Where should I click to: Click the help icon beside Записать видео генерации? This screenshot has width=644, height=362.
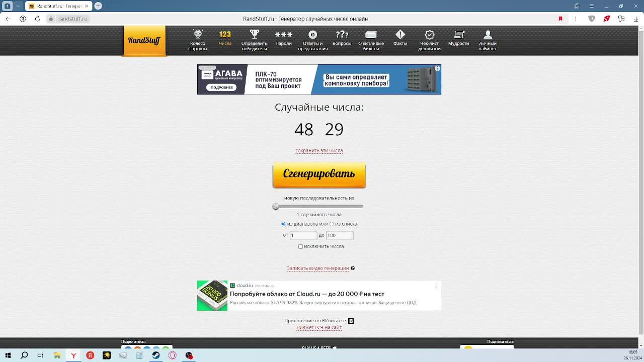353,268
